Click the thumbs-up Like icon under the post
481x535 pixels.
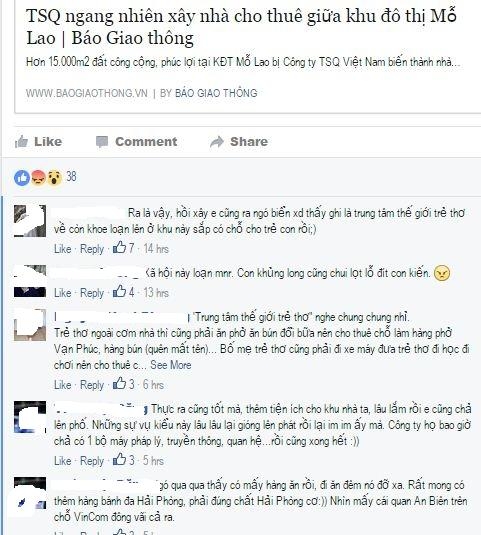pos(21,142)
